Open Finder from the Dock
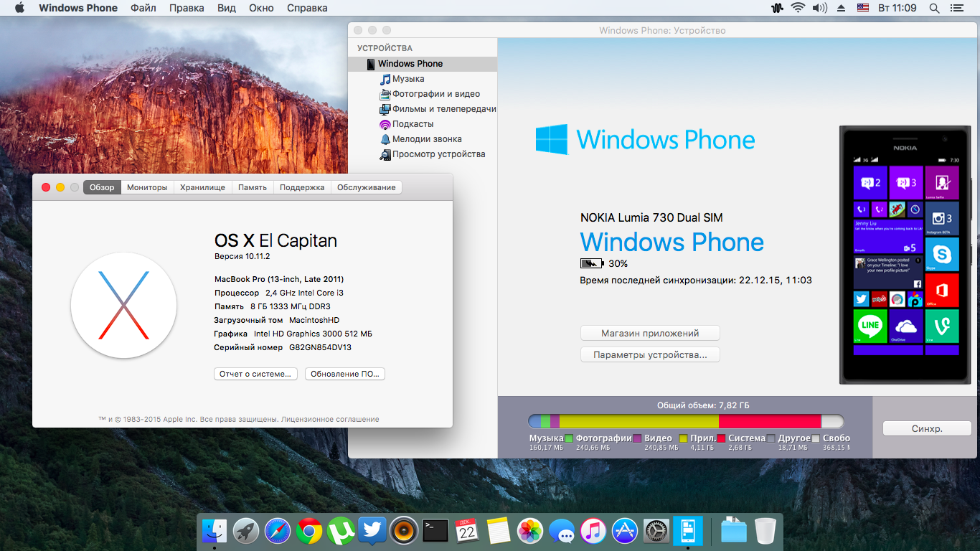Viewport: 980px width, 551px height. coord(214,531)
